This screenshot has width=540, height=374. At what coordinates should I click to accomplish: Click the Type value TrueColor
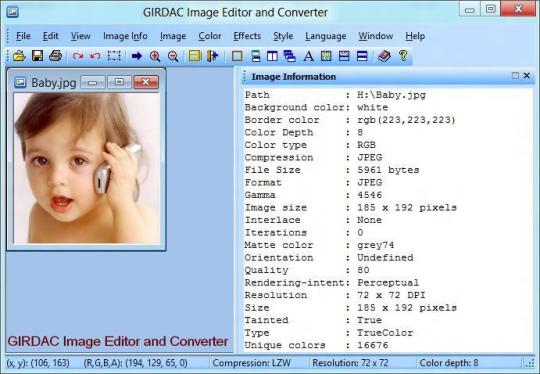coord(385,333)
